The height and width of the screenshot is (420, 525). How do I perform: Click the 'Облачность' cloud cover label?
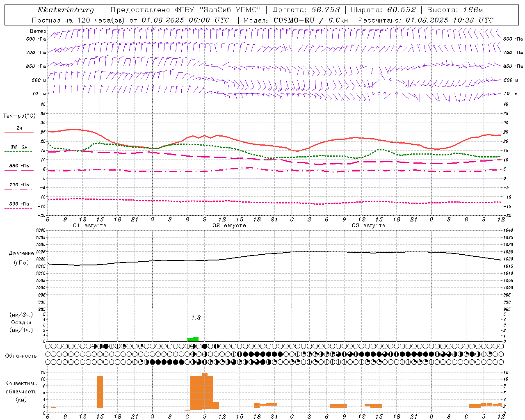pos(21,356)
